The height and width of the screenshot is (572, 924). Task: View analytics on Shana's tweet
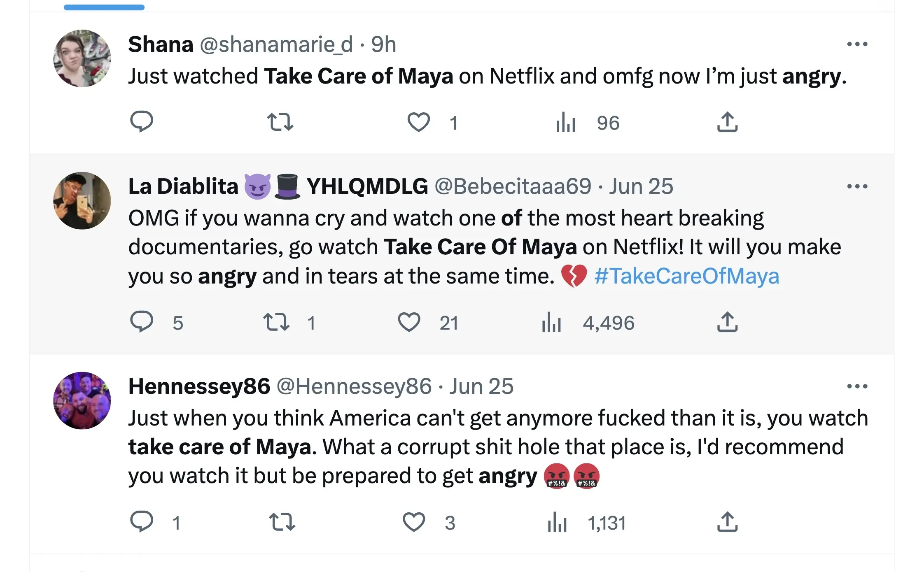566,123
